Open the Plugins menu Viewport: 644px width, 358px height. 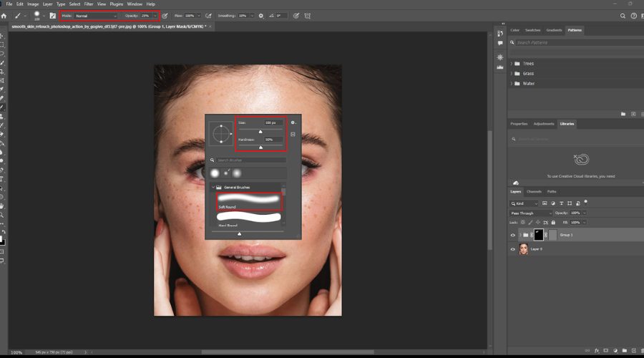point(116,4)
